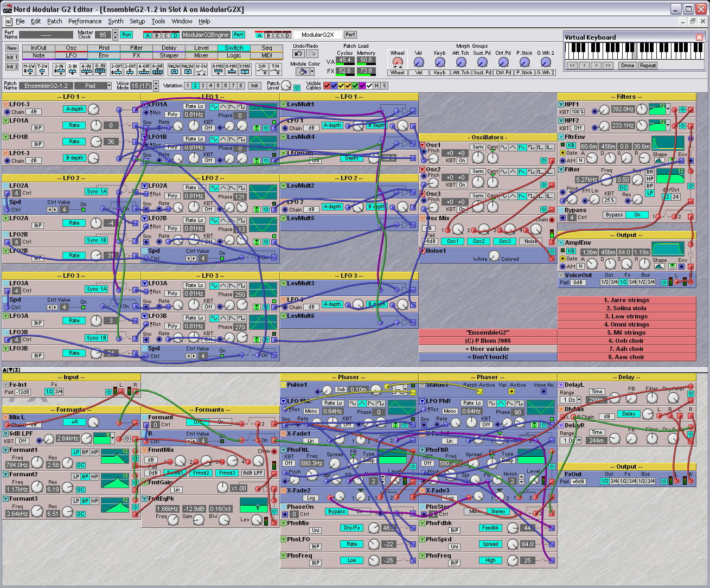Choose the 4-OUT switch module icon
Viewport: 710px width, 588px height.
tap(144, 69)
